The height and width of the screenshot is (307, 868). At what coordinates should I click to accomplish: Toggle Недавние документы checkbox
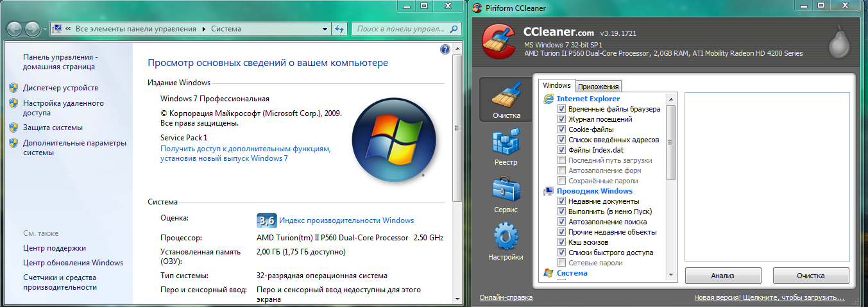562,201
